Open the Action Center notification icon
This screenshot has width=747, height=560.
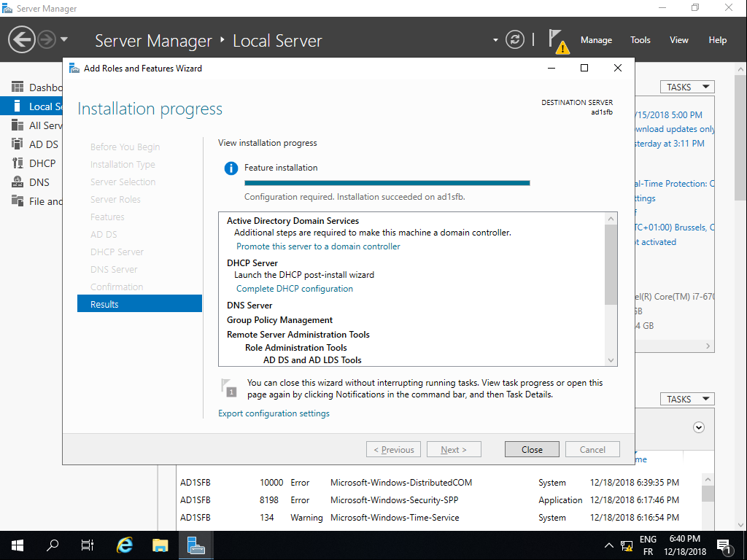[724, 545]
